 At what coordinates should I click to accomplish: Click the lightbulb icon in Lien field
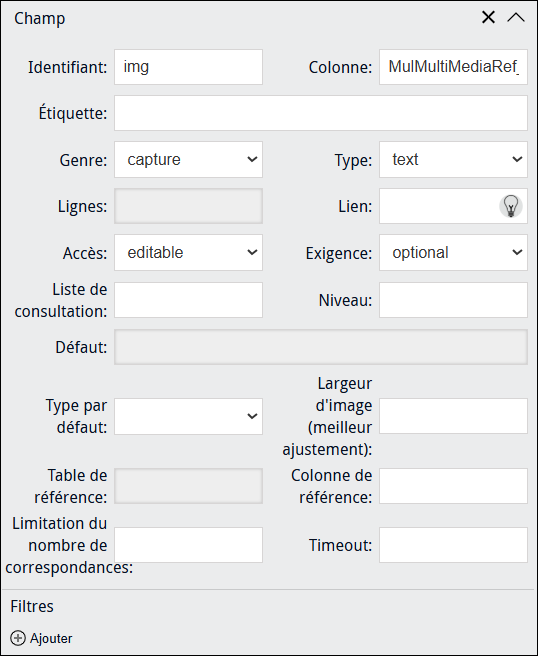510,206
